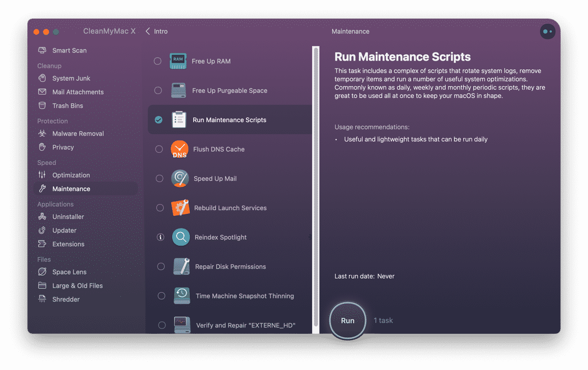Viewport: 588px width, 370px height.
Task: Click the Run Maintenance Scripts clipboard icon
Action: (179, 120)
